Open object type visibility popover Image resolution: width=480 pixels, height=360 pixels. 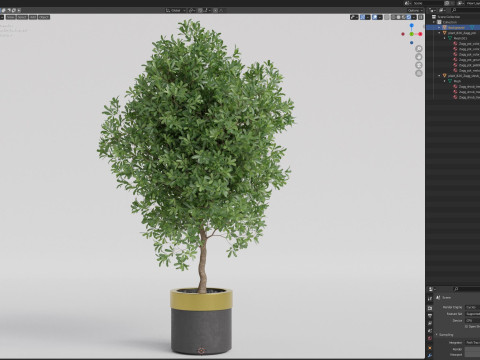pos(354,17)
